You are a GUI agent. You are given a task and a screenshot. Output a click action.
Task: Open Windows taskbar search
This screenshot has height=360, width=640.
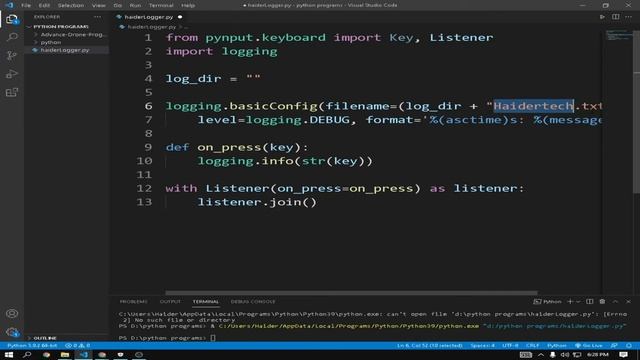pos(27,355)
